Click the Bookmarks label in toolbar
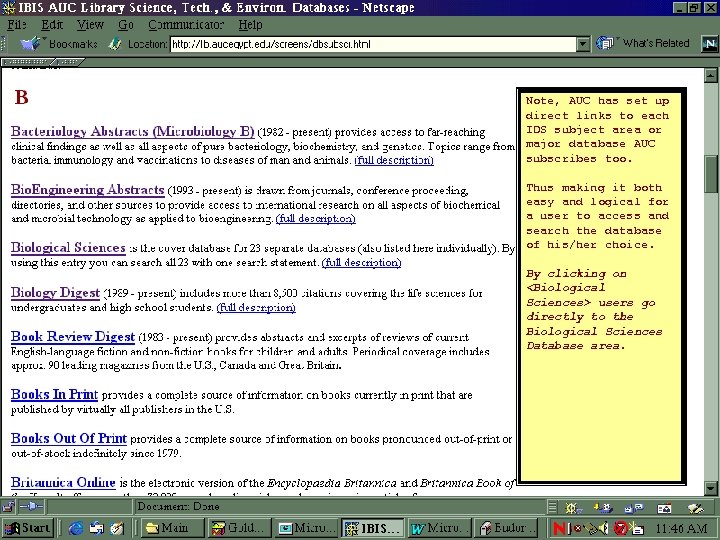Image resolution: width=720 pixels, height=540 pixels. 73,44
